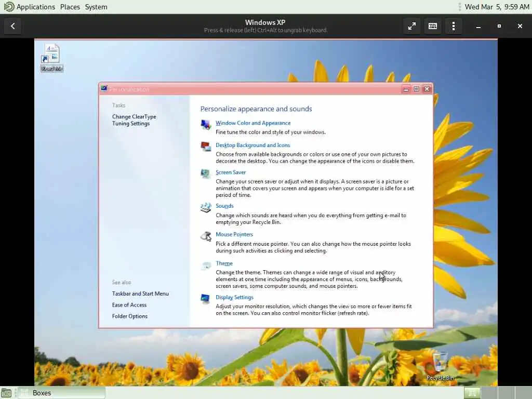The width and height of the screenshot is (532, 399).
Task: Click the Sounds musical notes icon
Action: pyautogui.click(x=206, y=207)
